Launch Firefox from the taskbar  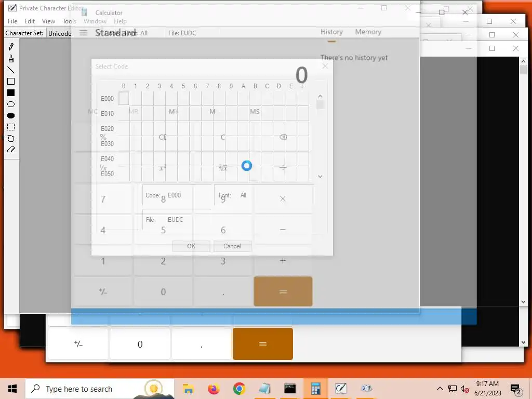coord(214,389)
